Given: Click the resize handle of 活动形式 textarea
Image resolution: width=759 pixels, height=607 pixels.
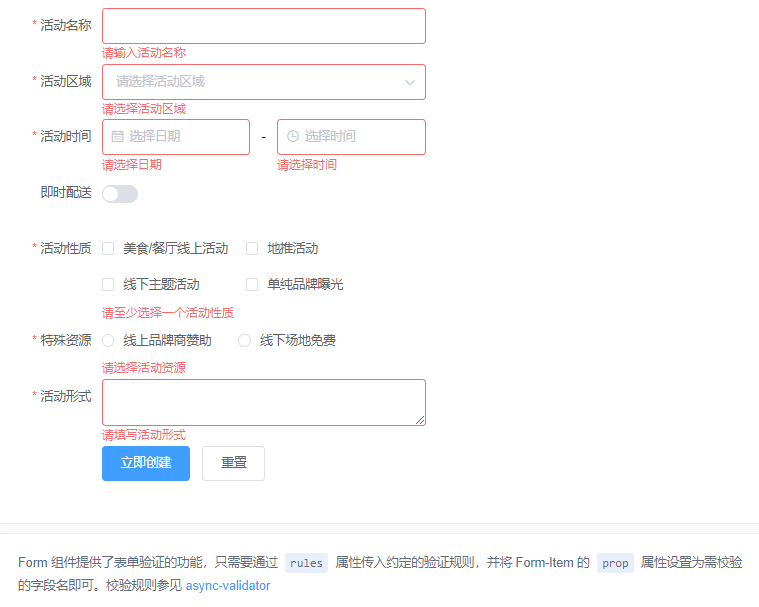Looking at the screenshot, I should (420, 421).
